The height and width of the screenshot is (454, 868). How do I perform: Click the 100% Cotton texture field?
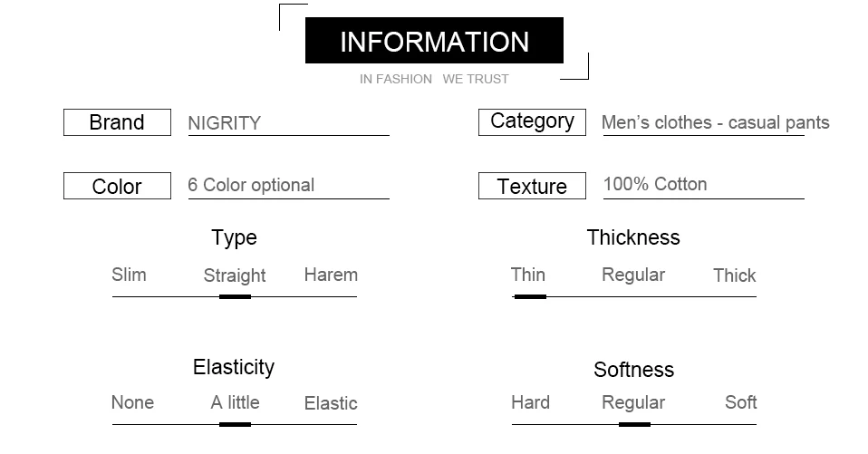[x=703, y=186]
